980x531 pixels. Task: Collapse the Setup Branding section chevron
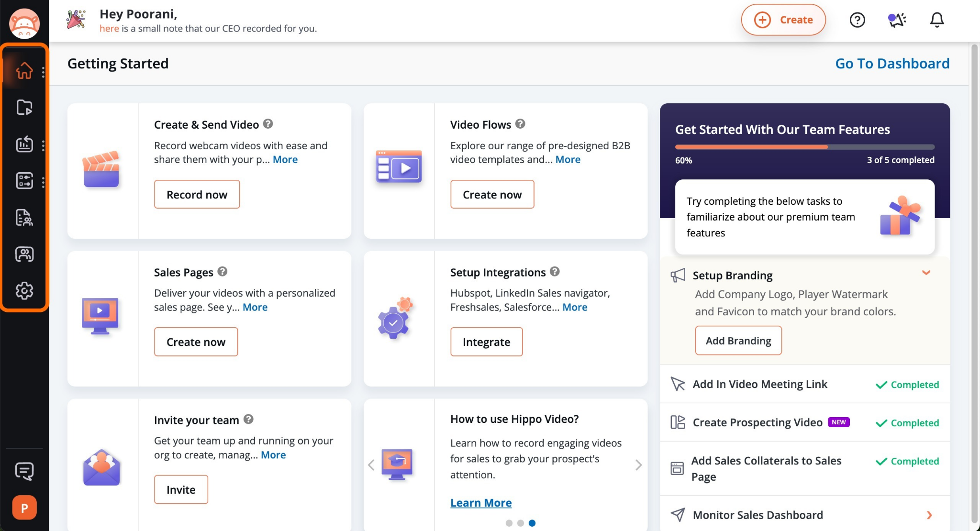926,273
